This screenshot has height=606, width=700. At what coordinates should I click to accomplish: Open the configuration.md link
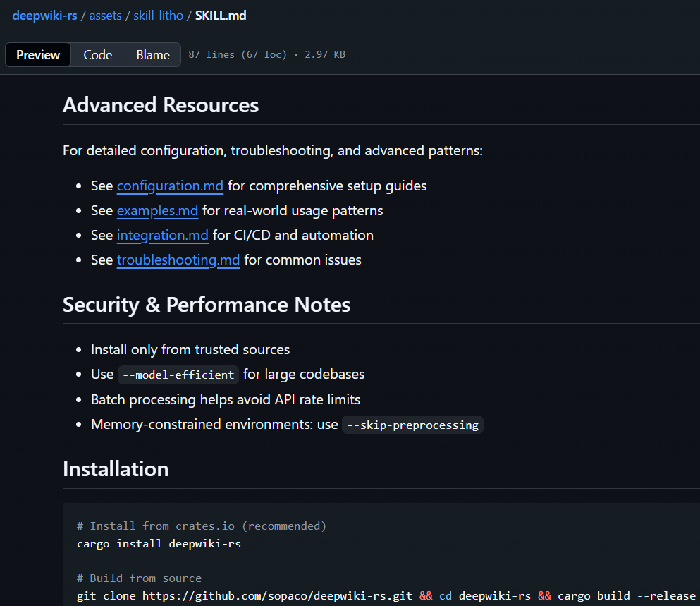170,186
